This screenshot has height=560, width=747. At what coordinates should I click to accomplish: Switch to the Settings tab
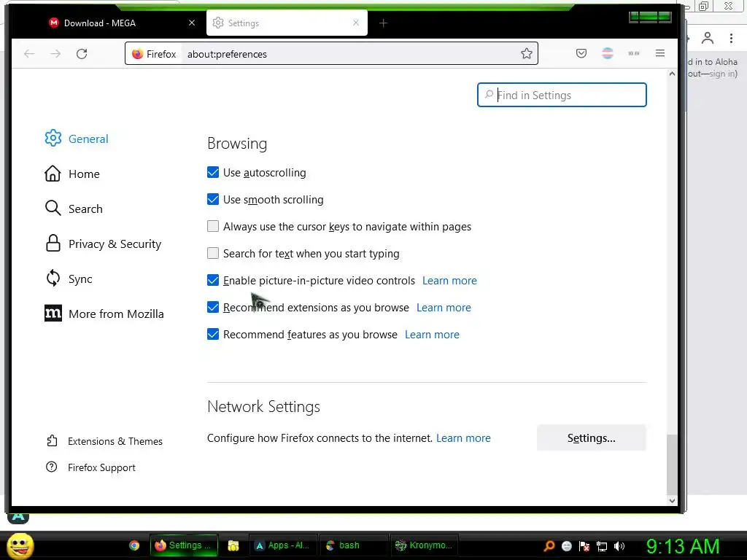coord(287,23)
